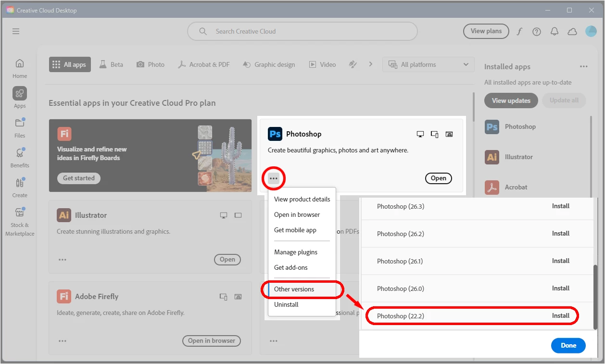Viewport: 605px width, 364px height.
Task: Choose Get mobile app menu item
Action: 302,230
